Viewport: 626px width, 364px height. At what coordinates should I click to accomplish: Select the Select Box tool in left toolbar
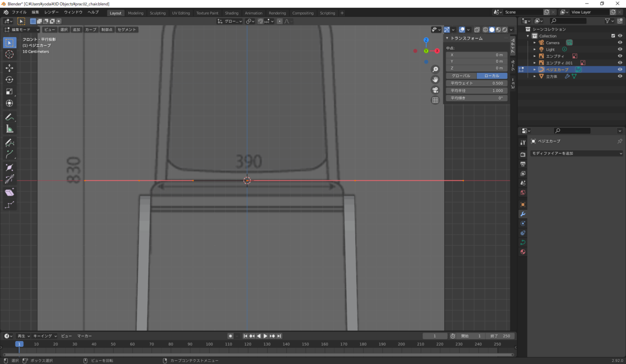(x=9, y=43)
